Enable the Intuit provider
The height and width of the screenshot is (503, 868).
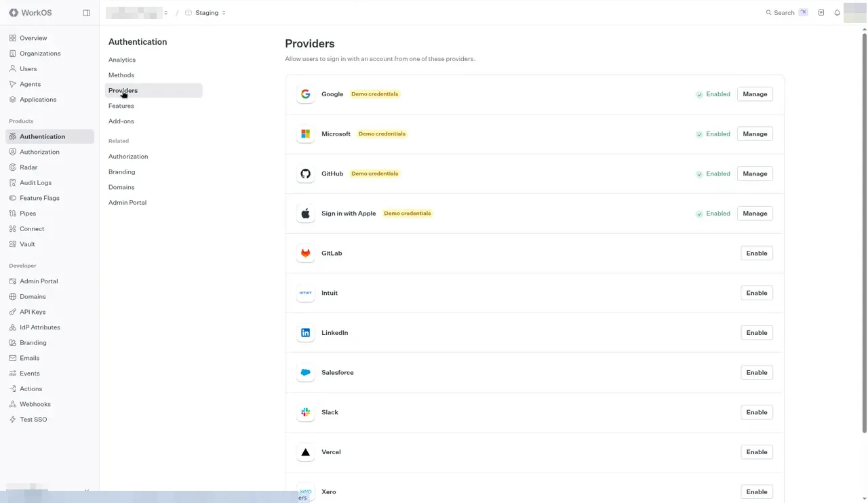tap(757, 293)
